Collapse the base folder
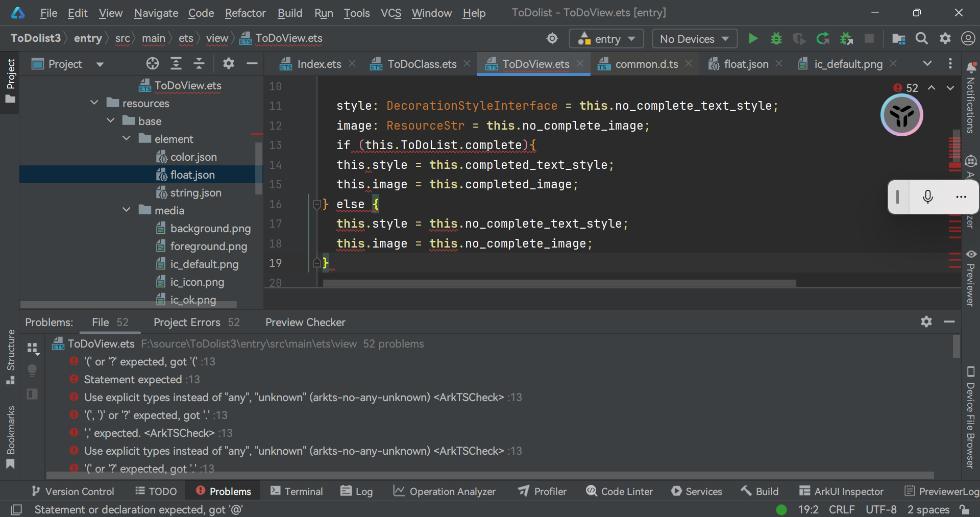Image resolution: width=980 pixels, height=517 pixels. (111, 121)
